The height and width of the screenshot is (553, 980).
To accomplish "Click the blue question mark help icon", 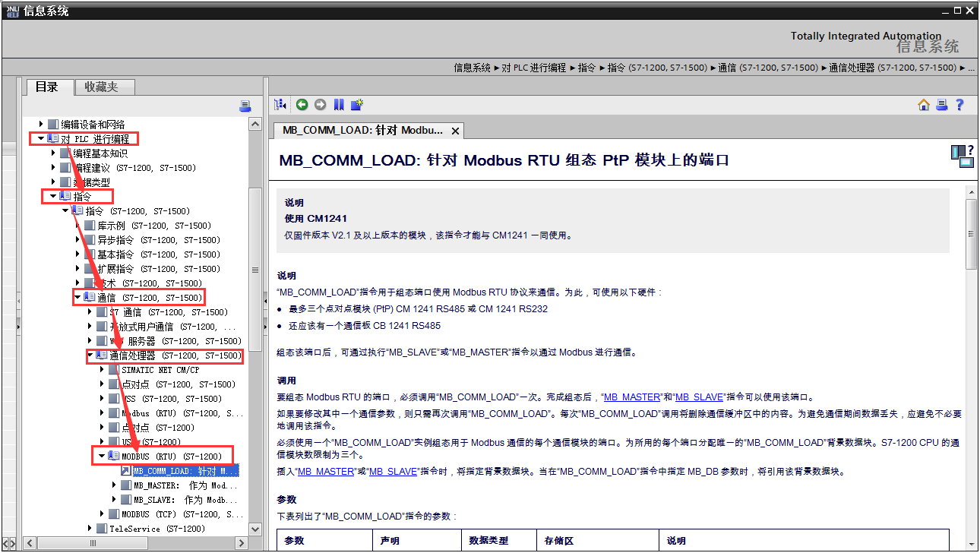I will 959,105.
